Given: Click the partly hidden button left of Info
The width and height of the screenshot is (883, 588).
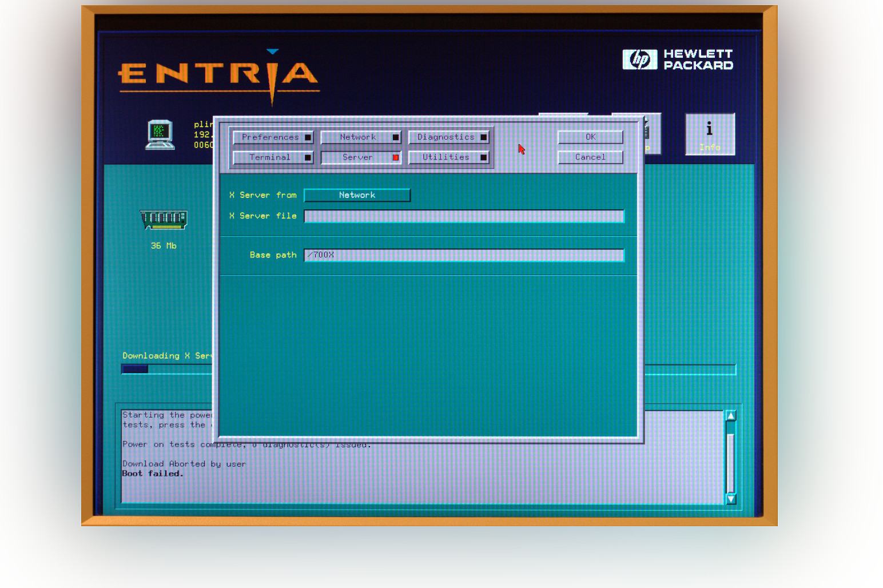Looking at the screenshot, I should [653, 134].
